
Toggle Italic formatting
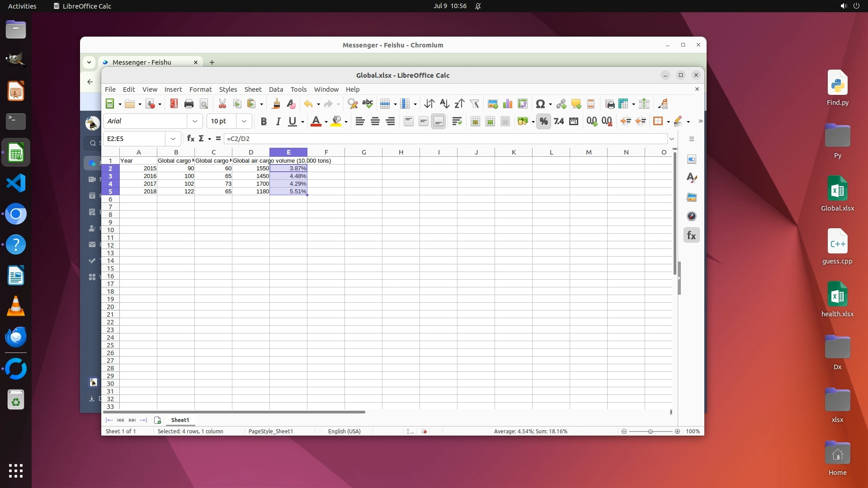pyautogui.click(x=278, y=121)
